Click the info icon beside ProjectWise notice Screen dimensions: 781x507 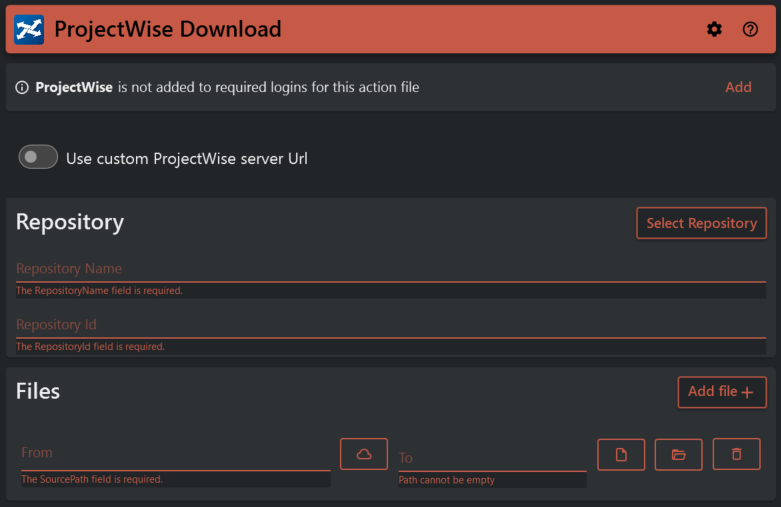(x=22, y=88)
